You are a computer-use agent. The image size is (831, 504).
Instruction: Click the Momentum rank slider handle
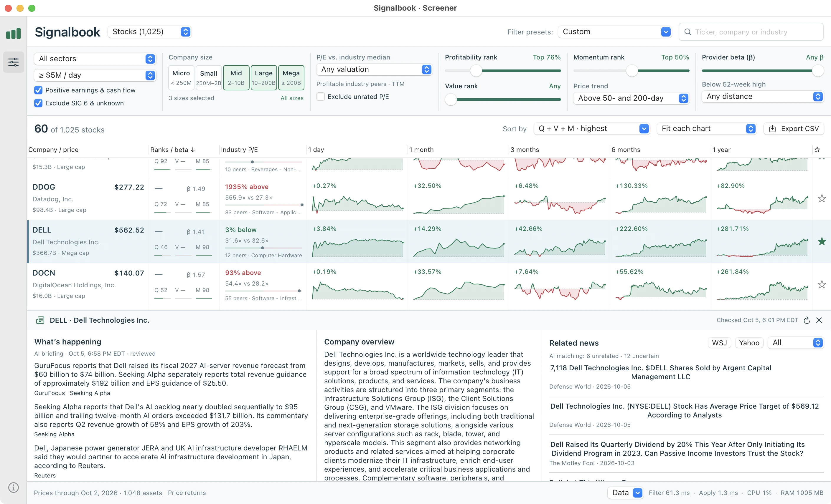tap(632, 71)
